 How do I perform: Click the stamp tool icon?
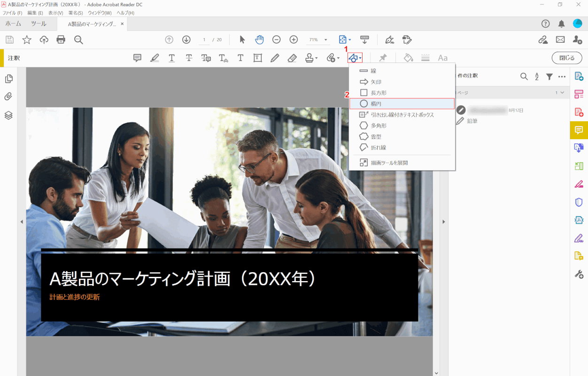coord(309,58)
